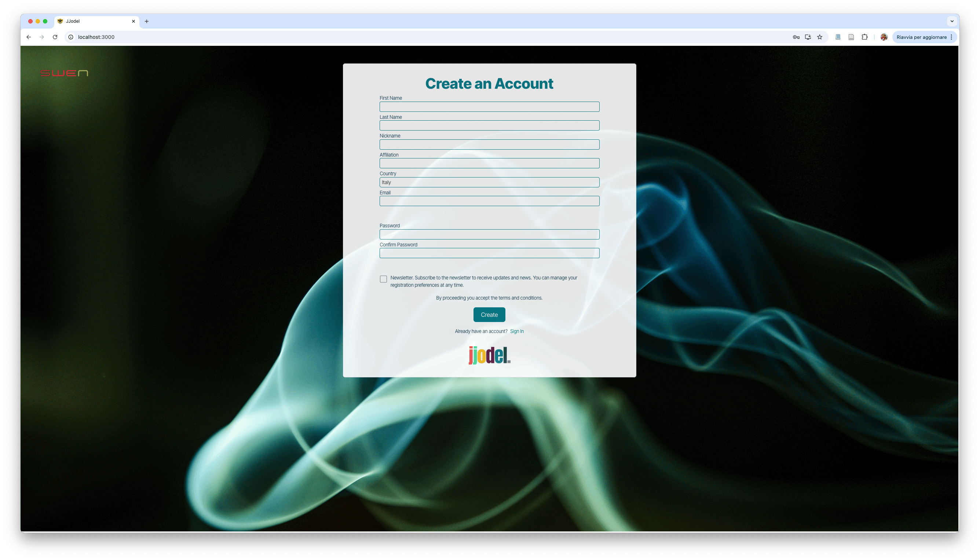Click the browser forward arrow
This screenshot has width=980, height=560.
point(41,37)
